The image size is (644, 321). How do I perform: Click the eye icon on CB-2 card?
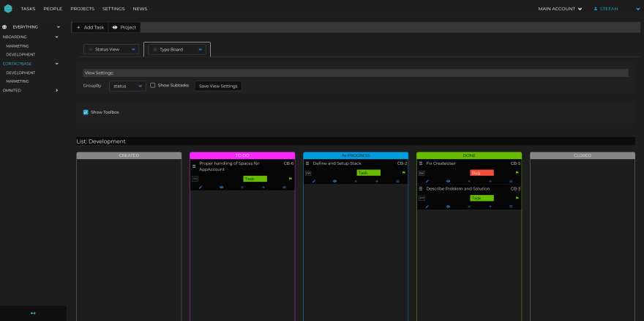334,181
